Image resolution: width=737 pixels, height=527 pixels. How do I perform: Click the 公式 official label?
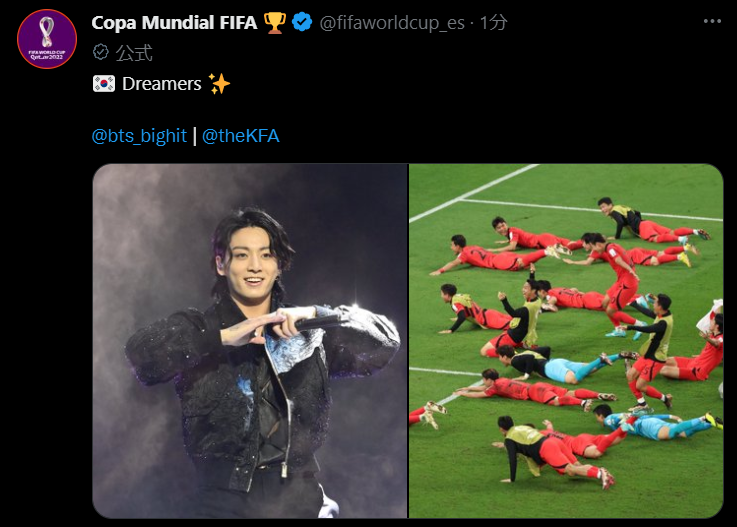(134, 53)
